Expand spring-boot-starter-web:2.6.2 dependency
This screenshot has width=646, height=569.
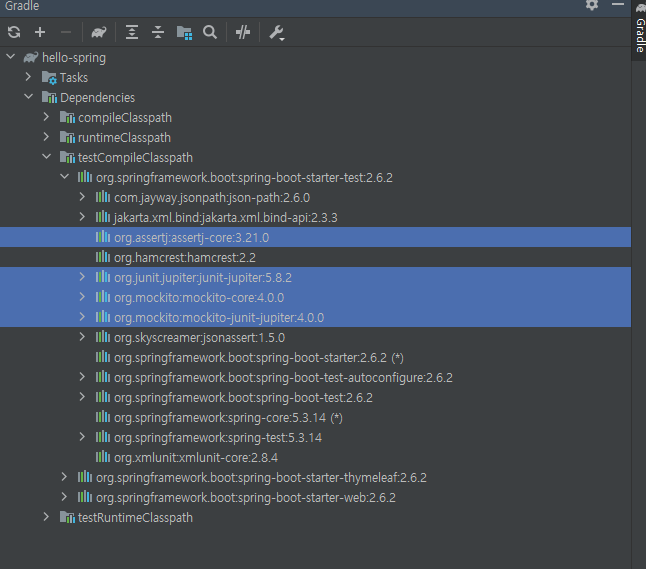click(64, 496)
